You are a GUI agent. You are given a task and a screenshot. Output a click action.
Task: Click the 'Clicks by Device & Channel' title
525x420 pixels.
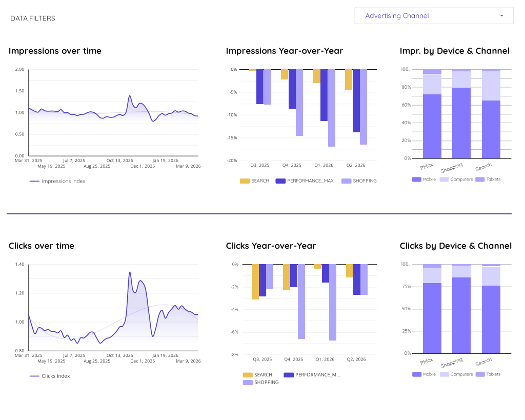456,246
